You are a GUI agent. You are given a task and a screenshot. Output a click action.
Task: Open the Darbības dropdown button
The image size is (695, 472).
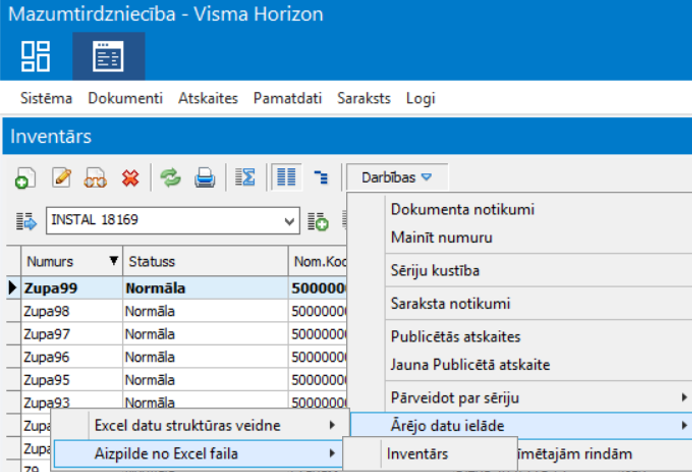[397, 177]
